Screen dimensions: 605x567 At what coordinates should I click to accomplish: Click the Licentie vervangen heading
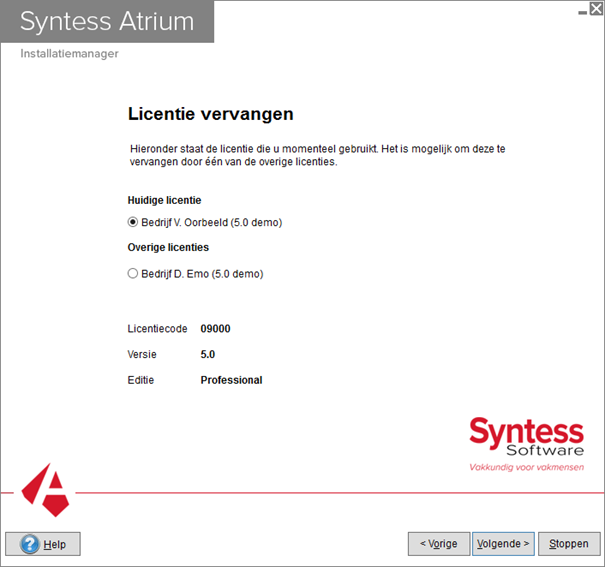pyautogui.click(x=211, y=114)
